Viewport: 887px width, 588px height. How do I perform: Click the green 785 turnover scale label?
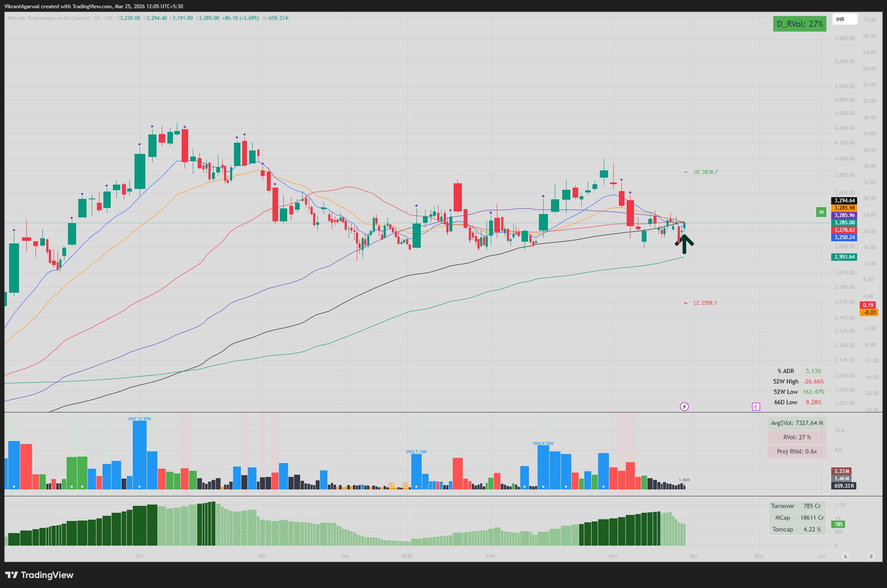pyautogui.click(x=838, y=524)
